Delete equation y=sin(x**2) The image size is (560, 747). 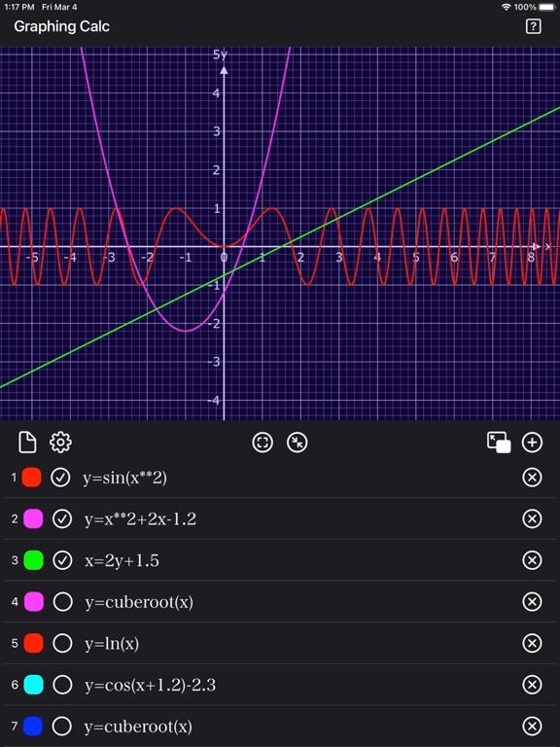[x=532, y=478]
